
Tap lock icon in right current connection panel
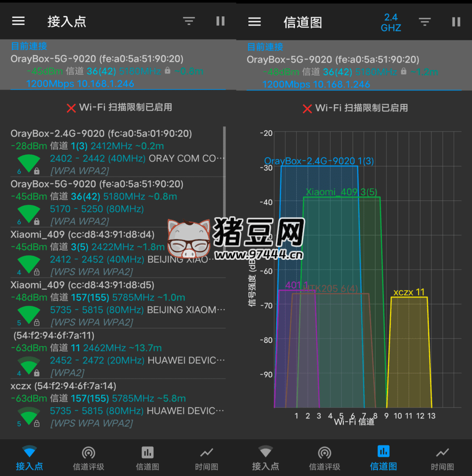[403, 71]
